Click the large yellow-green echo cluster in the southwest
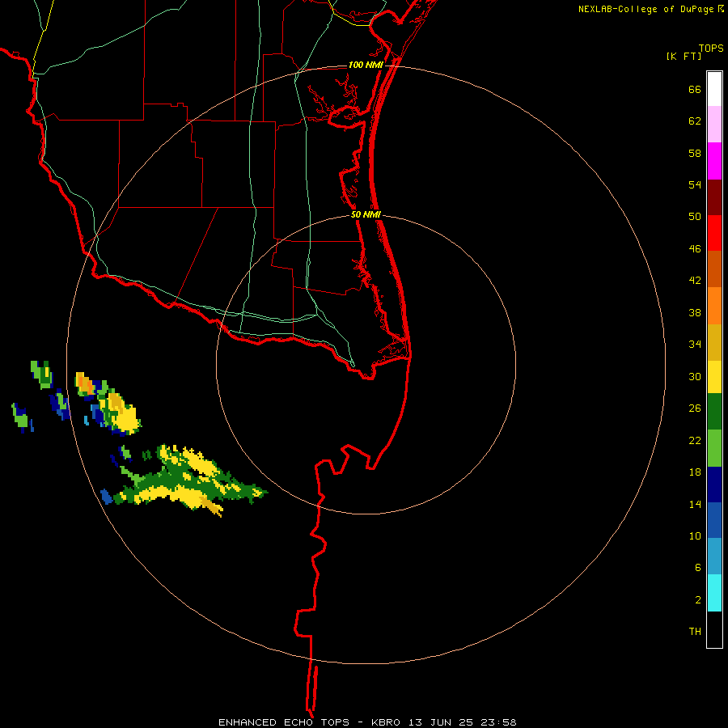This screenshot has height=728, width=728. pos(190,480)
